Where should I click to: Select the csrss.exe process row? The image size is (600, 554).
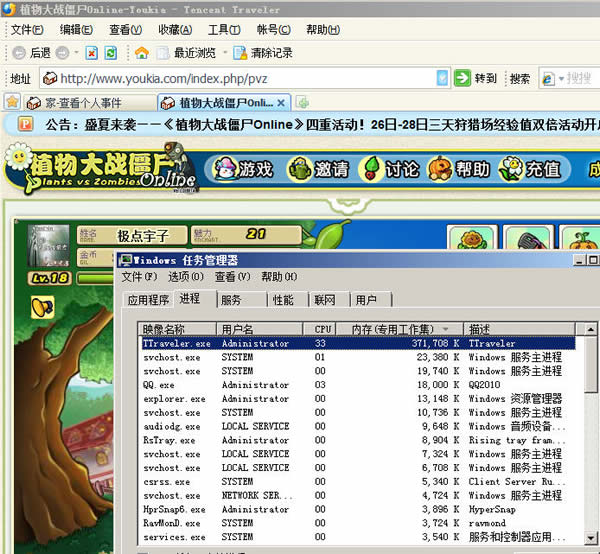(x=358, y=482)
